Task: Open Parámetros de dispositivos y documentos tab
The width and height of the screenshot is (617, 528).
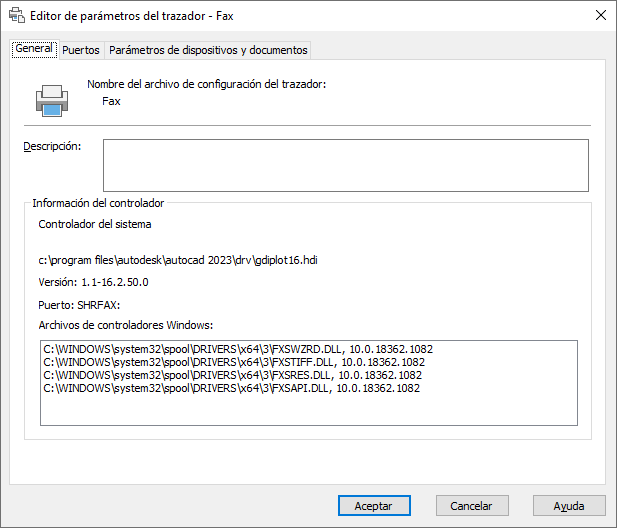Action: coord(208,50)
